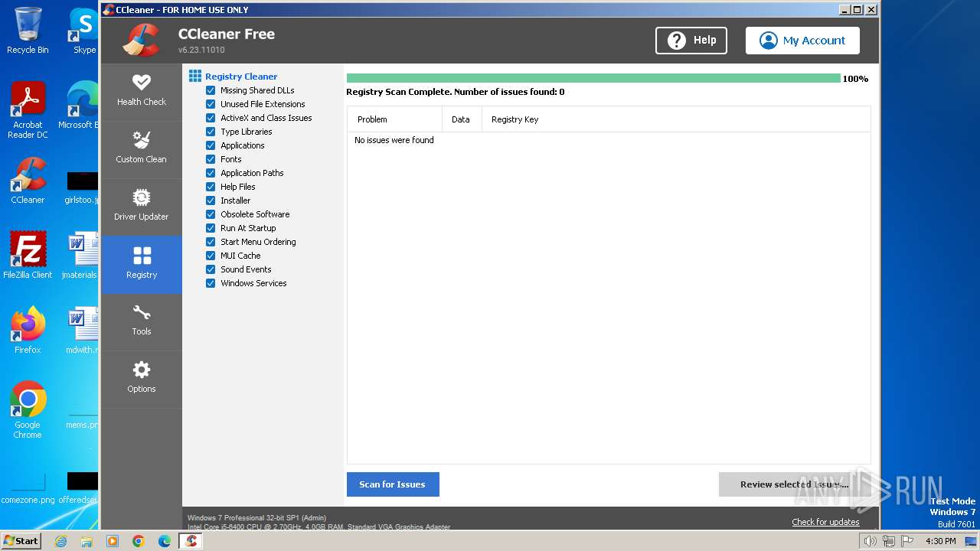Screen dimensions: 980x551
Task: Uncheck Start Menu Ordering
Action: click(x=211, y=242)
